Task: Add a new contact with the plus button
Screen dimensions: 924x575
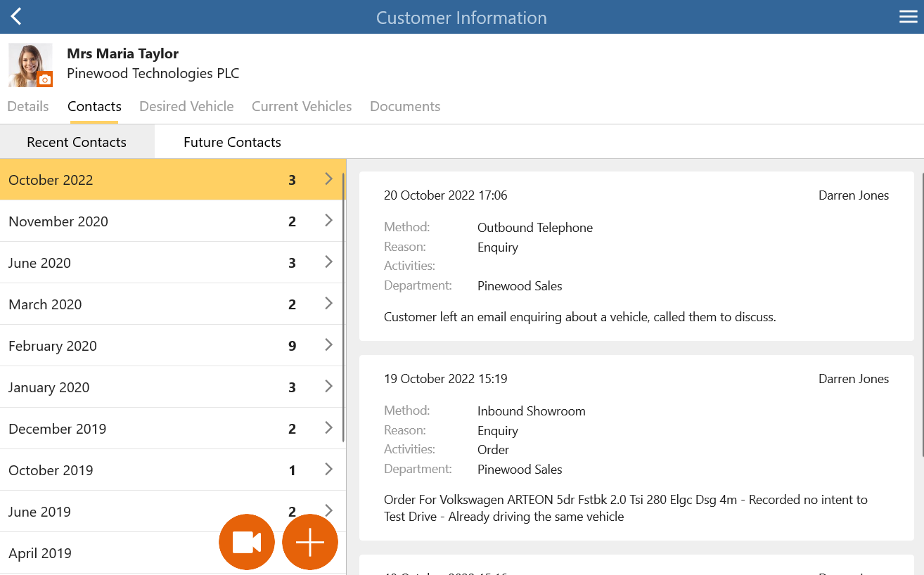Action: point(310,542)
